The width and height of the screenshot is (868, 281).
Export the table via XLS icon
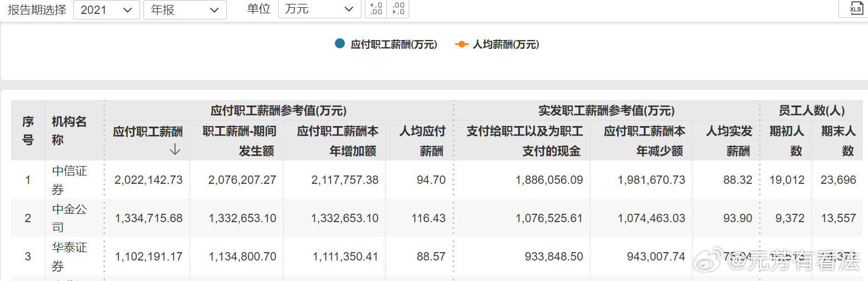pyautogui.click(x=856, y=8)
